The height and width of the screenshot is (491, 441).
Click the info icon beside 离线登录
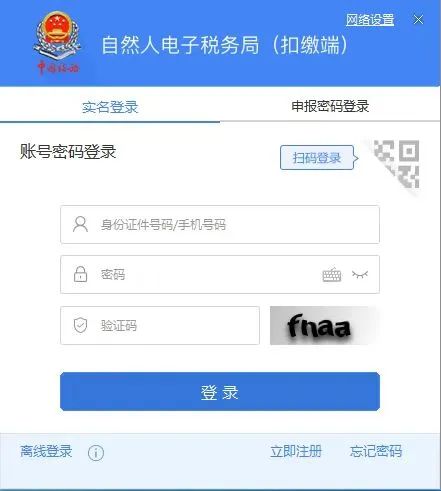point(96,453)
